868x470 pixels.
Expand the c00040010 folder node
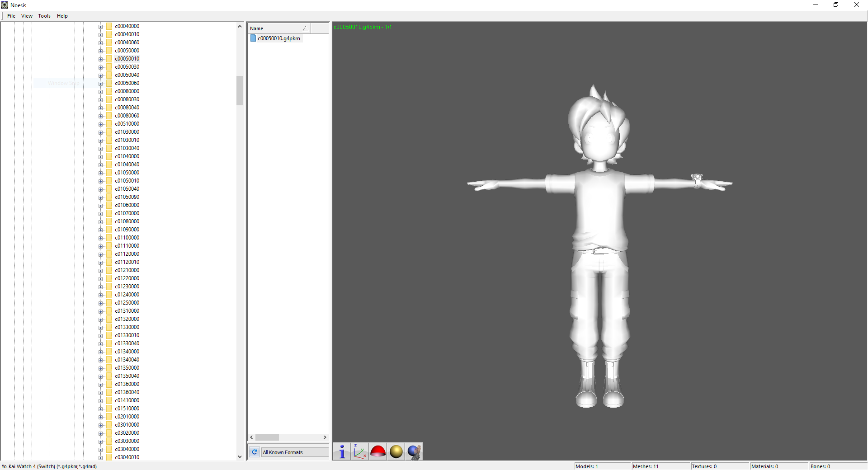pyautogui.click(x=100, y=35)
